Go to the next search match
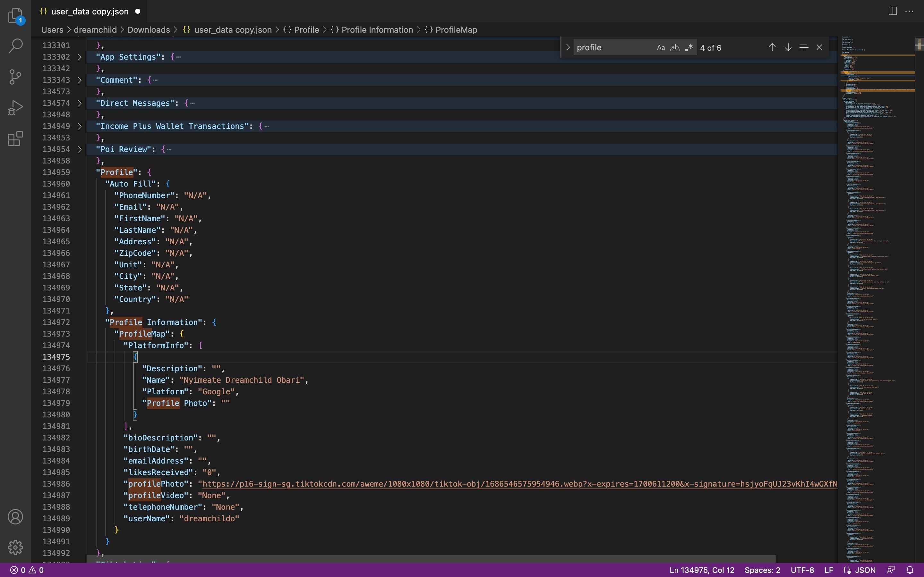 tap(787, 47)
